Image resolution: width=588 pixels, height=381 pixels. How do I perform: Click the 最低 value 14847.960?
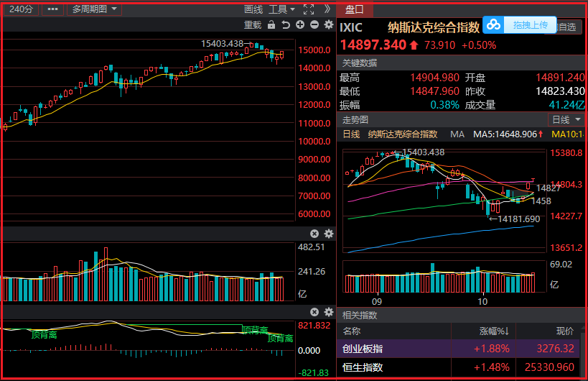click(x=434, y=91)
